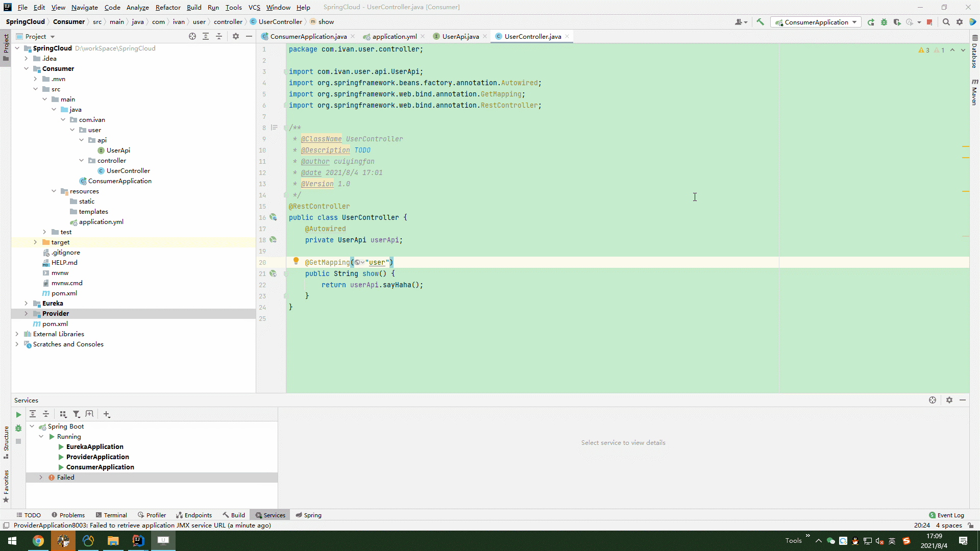Expand all in the Project panel toolbar
980x551 pixels.
(206, 36)
